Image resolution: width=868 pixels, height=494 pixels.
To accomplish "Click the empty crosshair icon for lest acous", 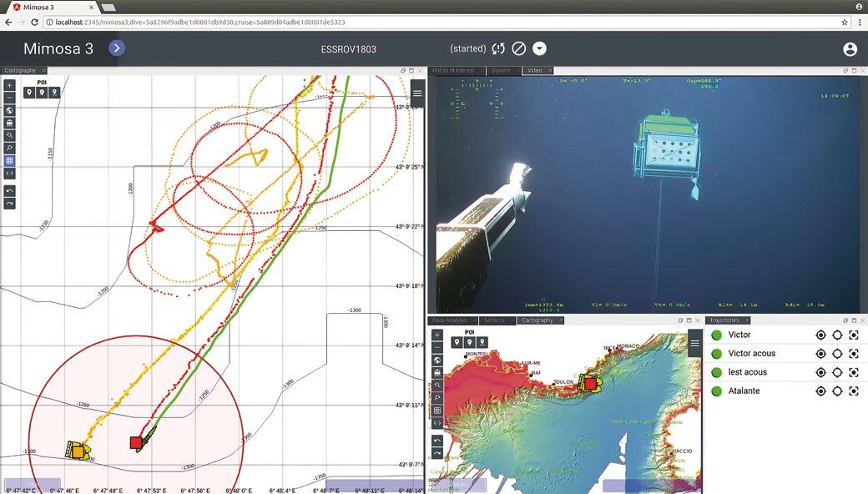I will [837, 372].
